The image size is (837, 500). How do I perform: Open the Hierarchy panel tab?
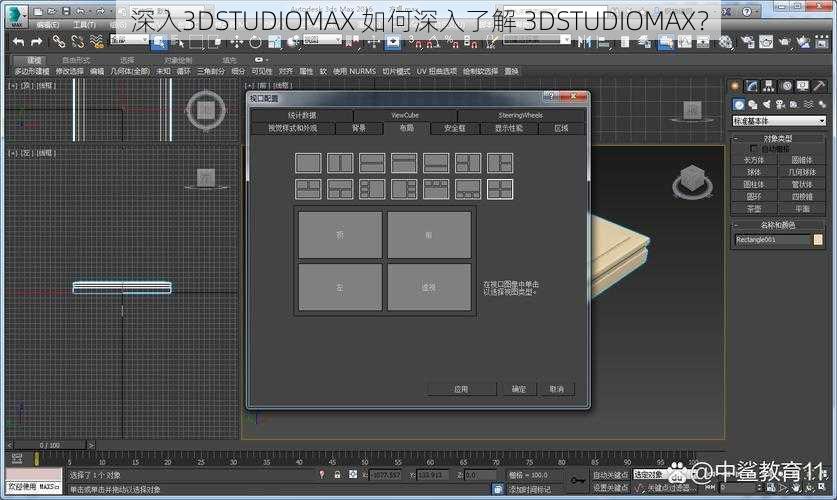pos(769,86)
